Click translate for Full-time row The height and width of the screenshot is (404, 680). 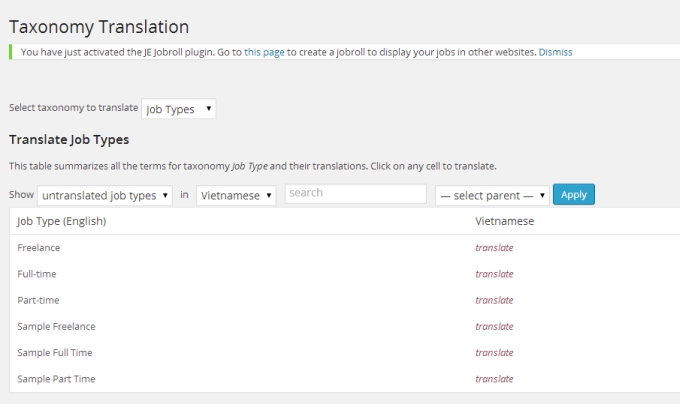click(x=494, y=274)
